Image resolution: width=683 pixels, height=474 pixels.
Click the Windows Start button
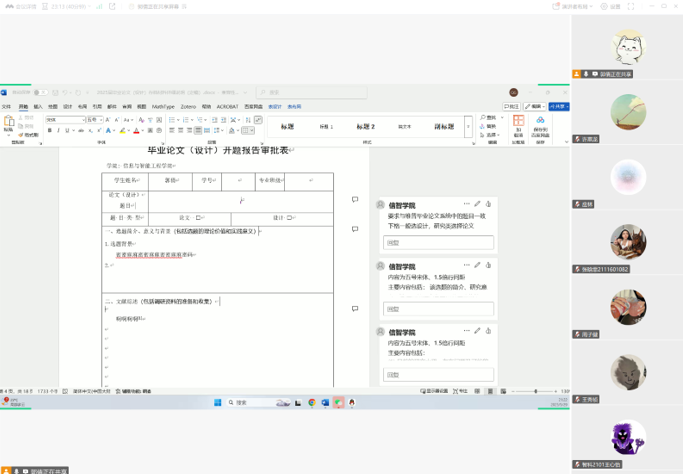click(217, 403)
